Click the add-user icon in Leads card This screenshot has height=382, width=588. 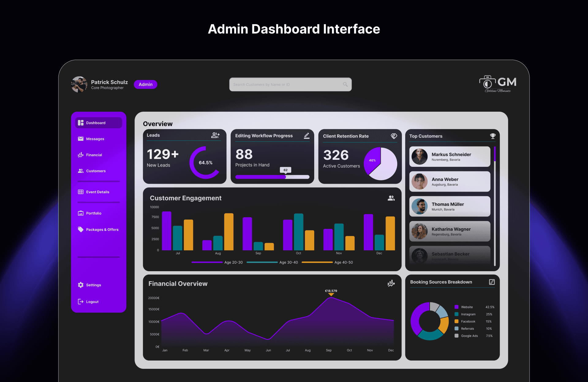pyautogui.click(x=215, y=135)
